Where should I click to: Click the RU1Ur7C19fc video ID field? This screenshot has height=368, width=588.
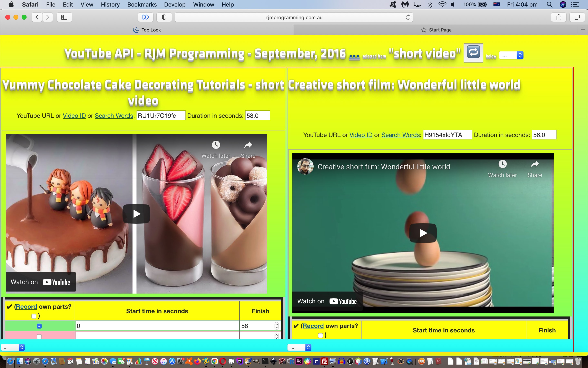pyautogui.click(x=161, y=116)
